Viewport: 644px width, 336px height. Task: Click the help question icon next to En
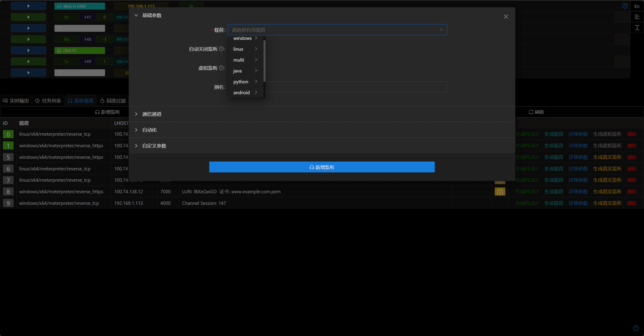[x=625, y=6]
